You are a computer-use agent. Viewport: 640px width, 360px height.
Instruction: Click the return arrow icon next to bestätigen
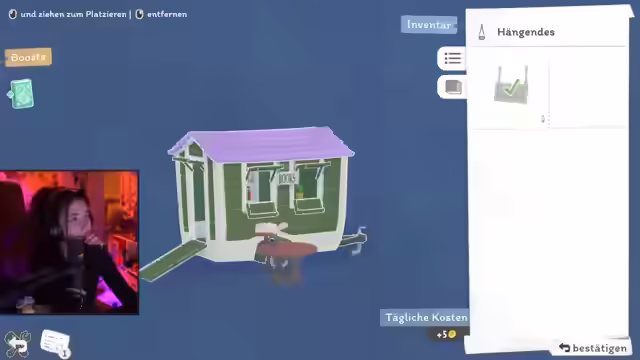(x=564, y=347)
